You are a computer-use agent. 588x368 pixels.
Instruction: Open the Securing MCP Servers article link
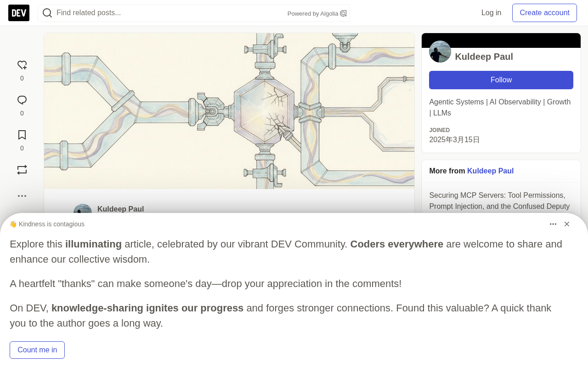[x=499, y=201]
